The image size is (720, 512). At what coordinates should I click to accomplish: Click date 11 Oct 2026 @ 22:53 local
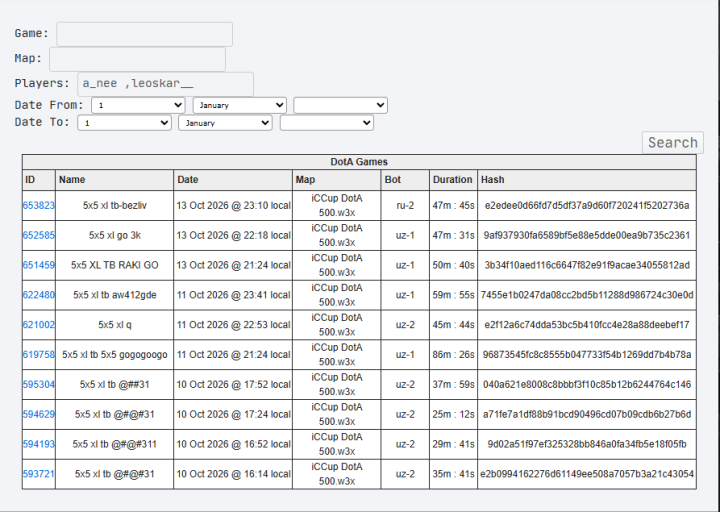(x=233, y=325)
